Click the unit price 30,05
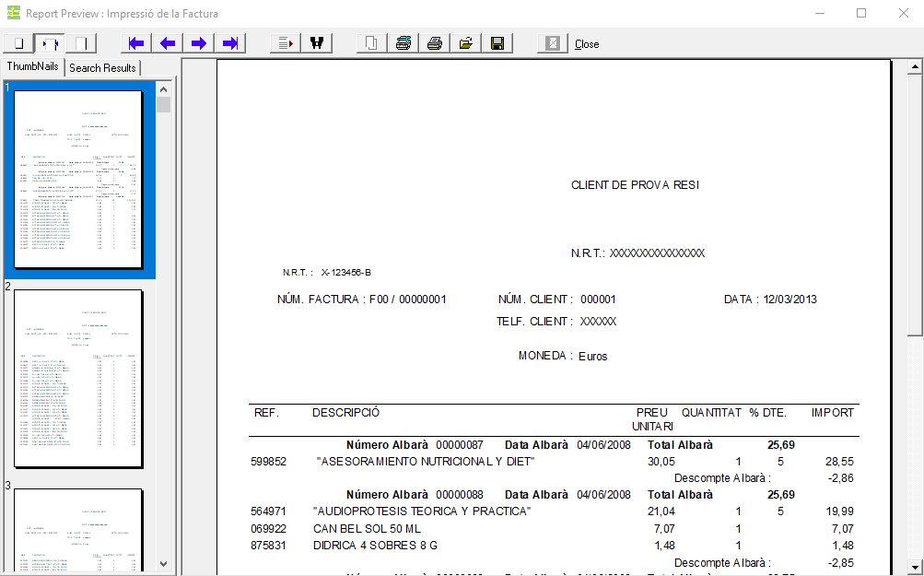 pos(661,462)
